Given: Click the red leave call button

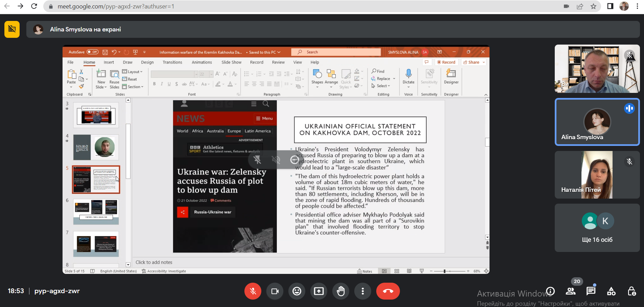Looking at the screenshot, I should (388, 291).
